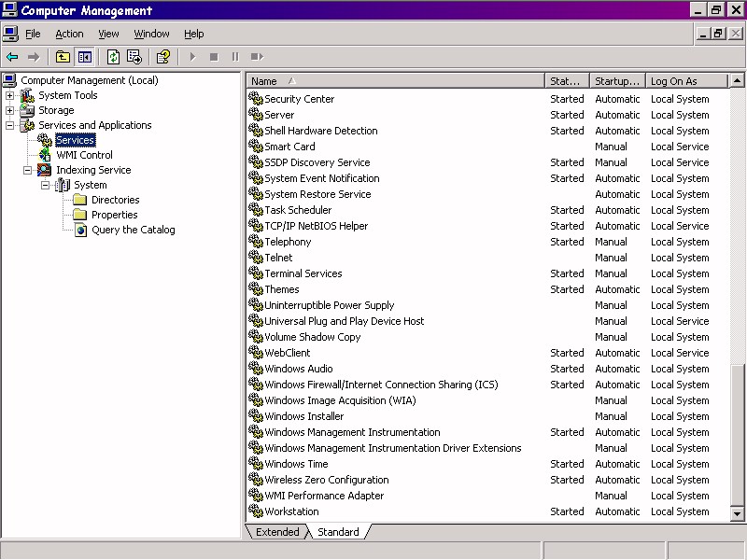Select Services in the tree

point(76,140)
